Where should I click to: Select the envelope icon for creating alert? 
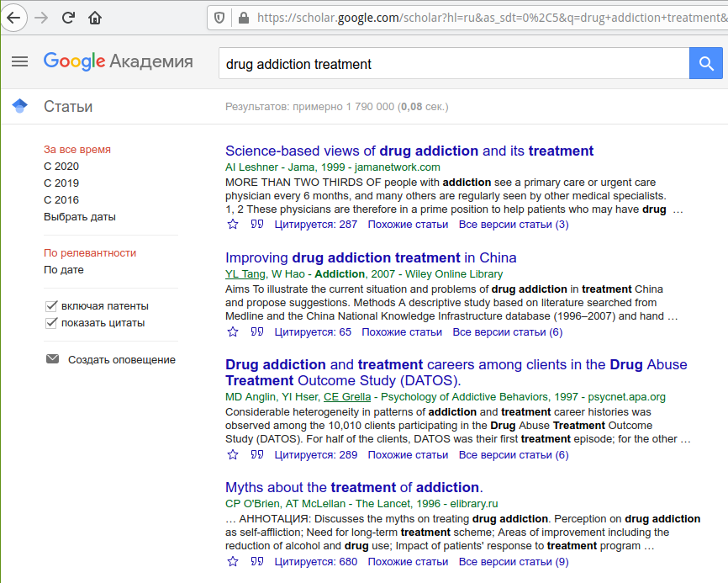point(52,359)
